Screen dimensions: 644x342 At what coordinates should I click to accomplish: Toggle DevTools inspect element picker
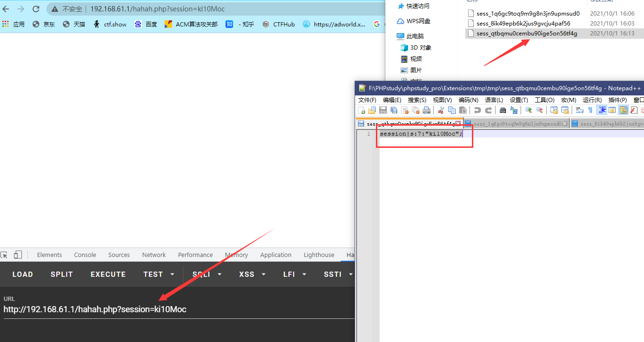point(4,255)
